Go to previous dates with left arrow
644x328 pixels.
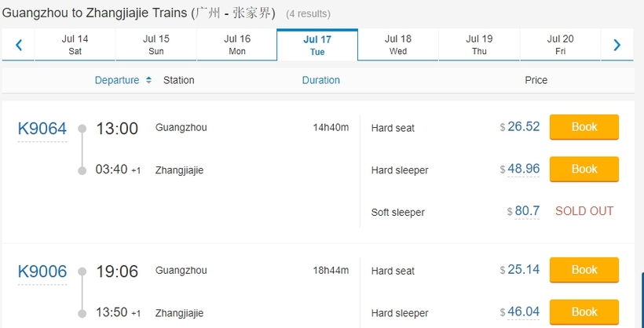tap(19, 45)
